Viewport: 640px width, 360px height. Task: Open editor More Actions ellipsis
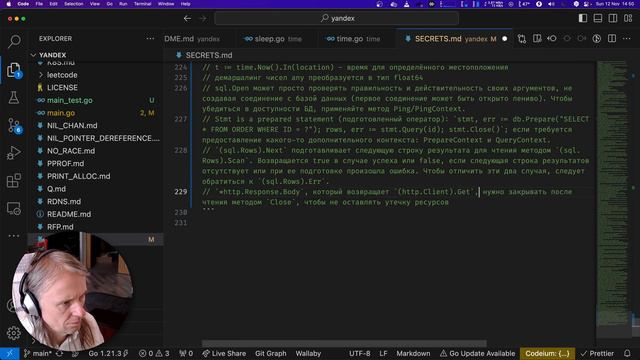627,39
